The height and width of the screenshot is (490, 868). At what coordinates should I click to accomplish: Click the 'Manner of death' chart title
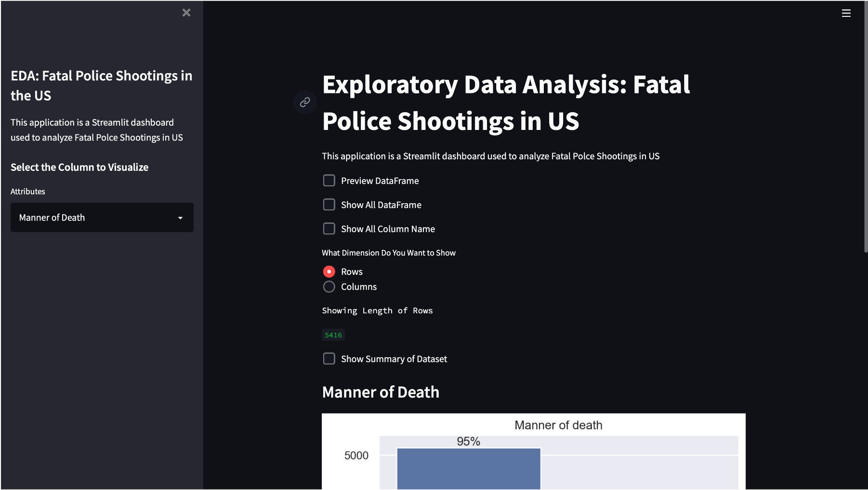click(x=558, y=425)
